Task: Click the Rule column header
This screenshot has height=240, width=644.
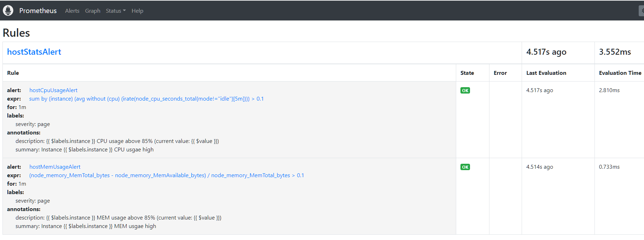Action: 13,73
